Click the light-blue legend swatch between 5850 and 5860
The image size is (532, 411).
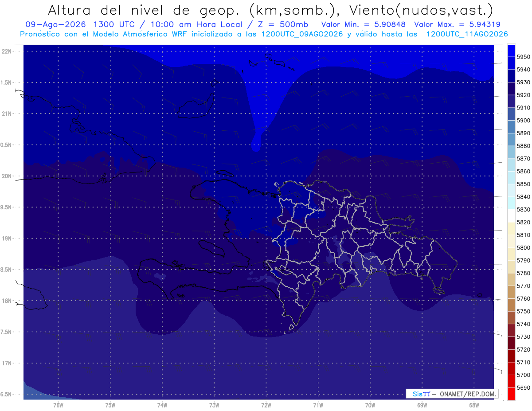511,177
